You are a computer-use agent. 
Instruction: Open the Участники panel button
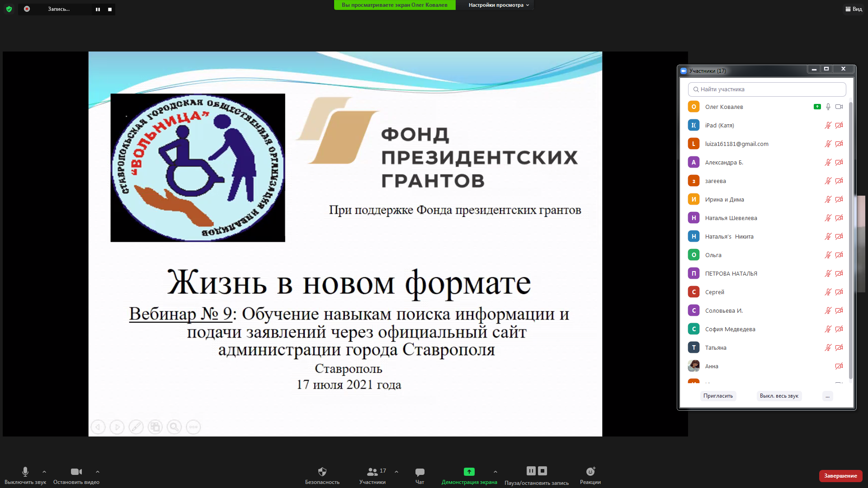coord(373,472)
